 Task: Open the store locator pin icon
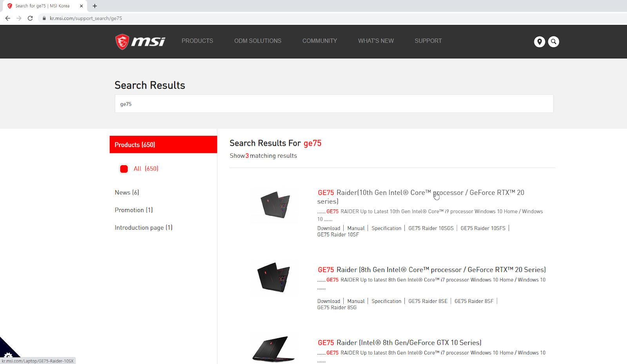pyautogui.click(x=540, y=41)
